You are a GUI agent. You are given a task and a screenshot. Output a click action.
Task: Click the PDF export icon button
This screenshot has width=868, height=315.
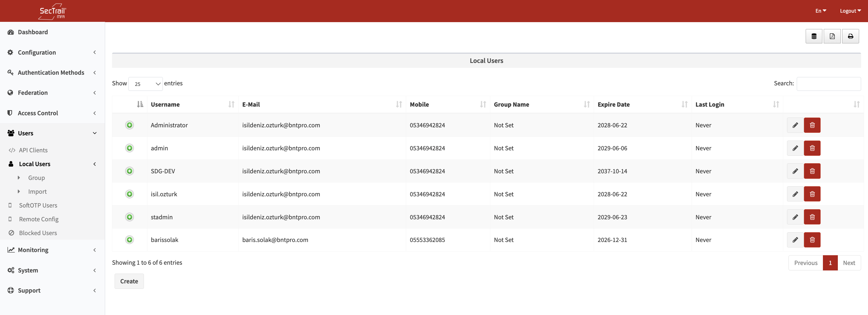point(832,37)
